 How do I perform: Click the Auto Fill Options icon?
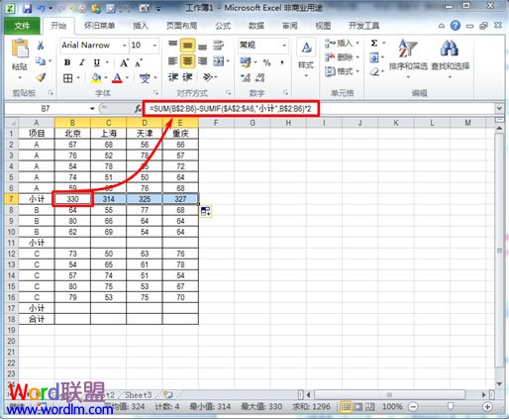click(x=205, y=211)
